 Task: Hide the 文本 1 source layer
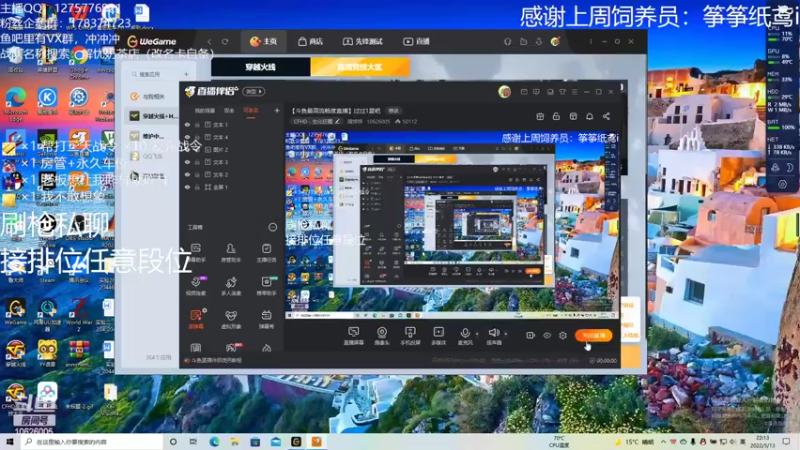pyautogui.click(x=187, y=124)
